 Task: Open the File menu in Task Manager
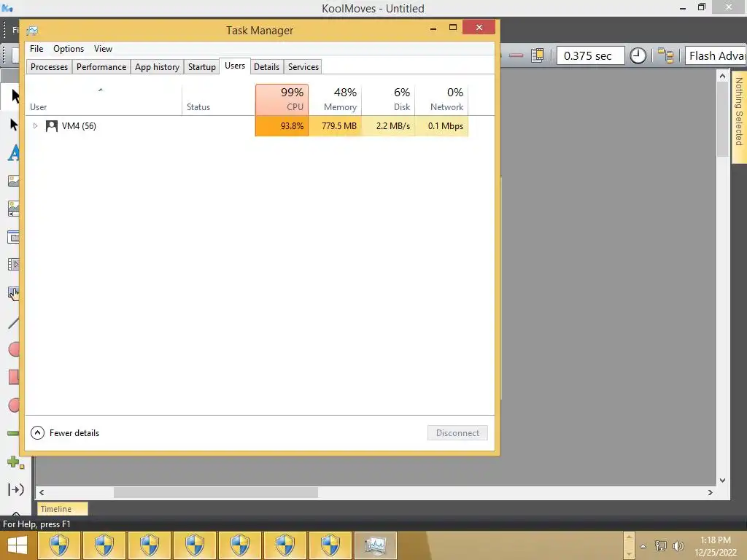[36, 49]
